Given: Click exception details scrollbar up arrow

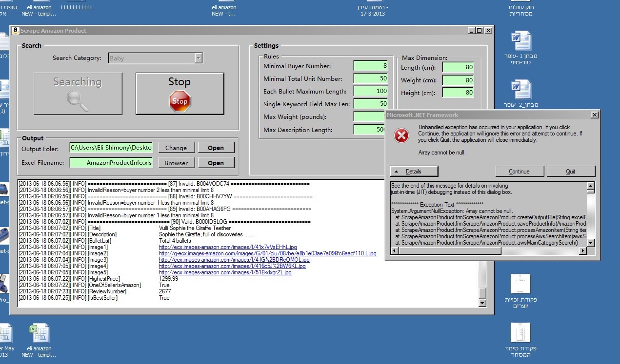Looking at the screenshot, I should 591,186.
